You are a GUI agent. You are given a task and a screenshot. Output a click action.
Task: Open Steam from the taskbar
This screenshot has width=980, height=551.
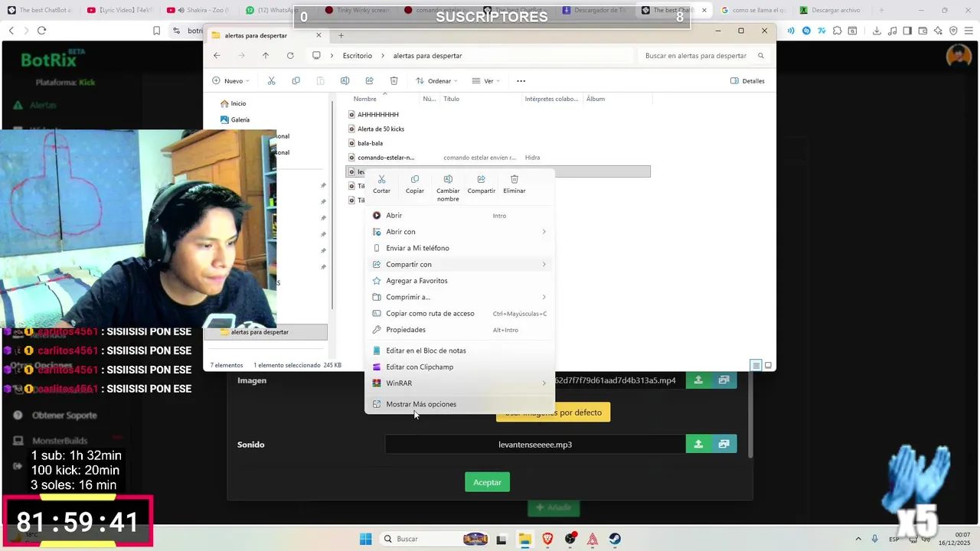tap(615, 539)
